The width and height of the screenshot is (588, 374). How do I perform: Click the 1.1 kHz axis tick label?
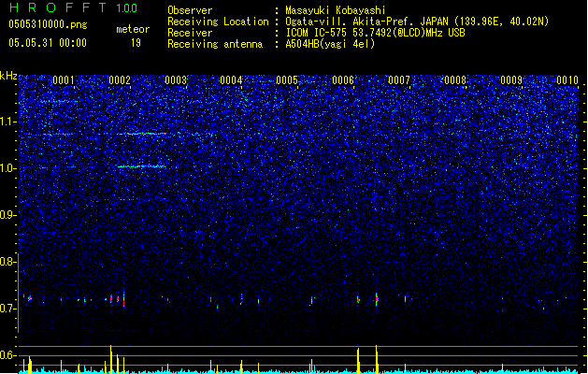tap(8, 122)
